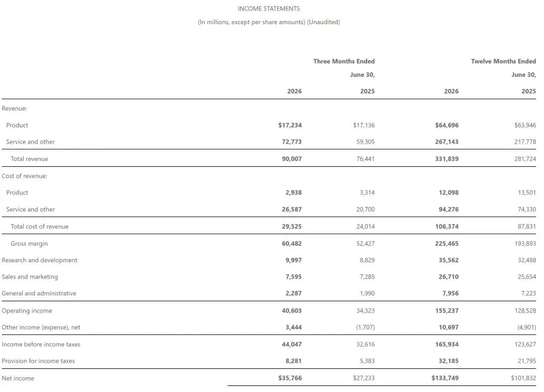Click Total cost of revenue 29,525

pos(292,226)
